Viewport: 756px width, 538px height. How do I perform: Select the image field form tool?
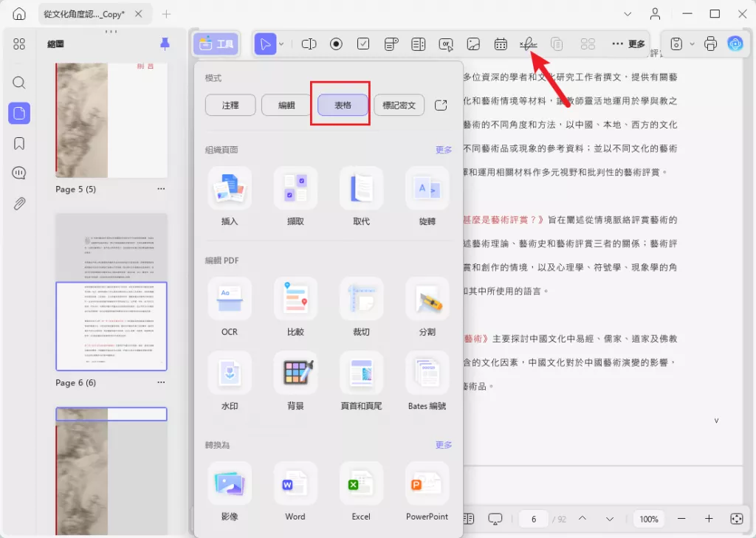pyautogui.click(x=473, y=44)
